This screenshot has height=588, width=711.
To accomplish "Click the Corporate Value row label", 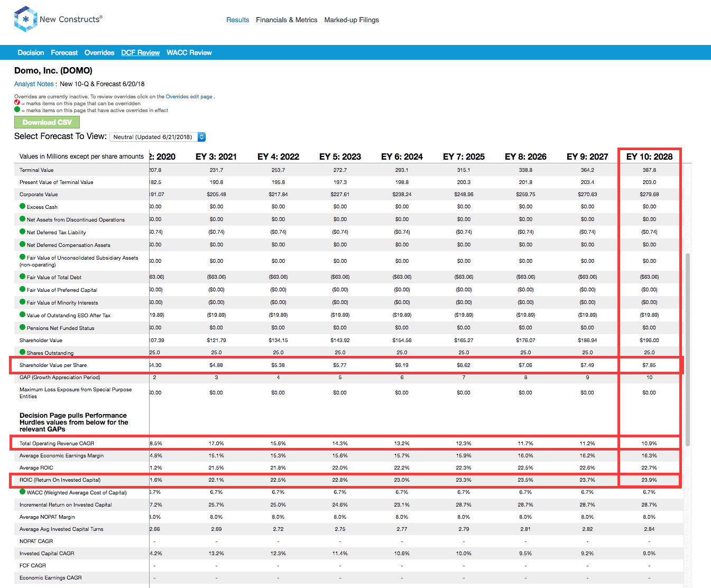I will pos(39,195).
